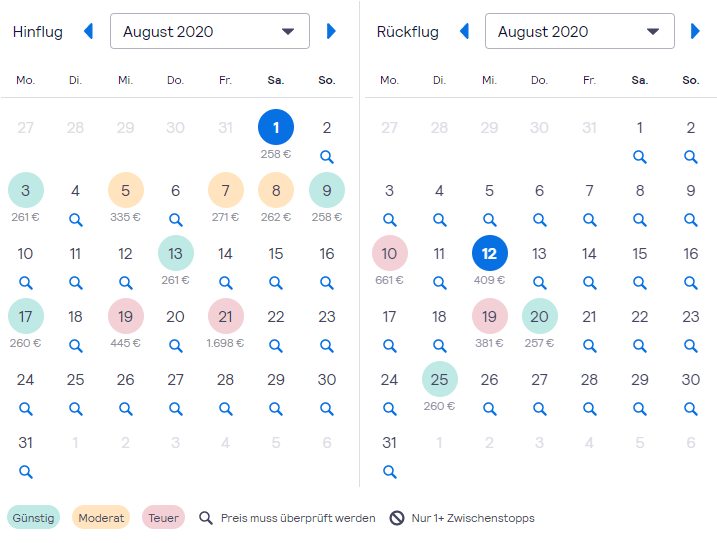
Task: Select Rückflug date August 12
Action: pyautogui.click(x=490, y=254)
